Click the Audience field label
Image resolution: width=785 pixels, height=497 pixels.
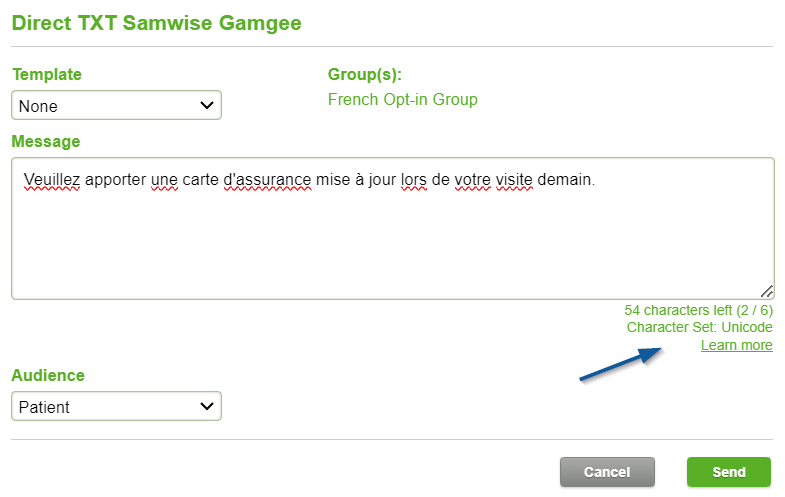pos(48,375)
